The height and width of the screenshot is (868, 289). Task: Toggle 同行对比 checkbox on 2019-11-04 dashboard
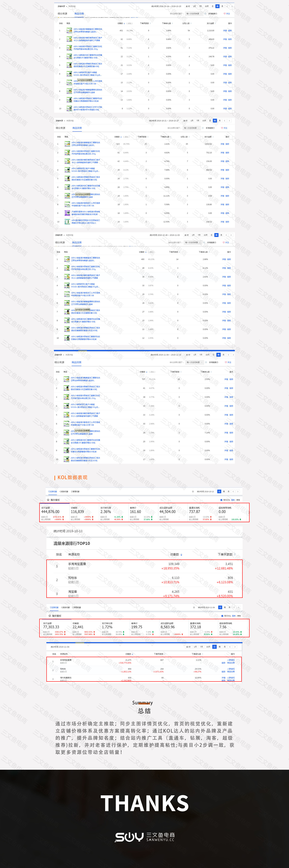tap(222, 616)
